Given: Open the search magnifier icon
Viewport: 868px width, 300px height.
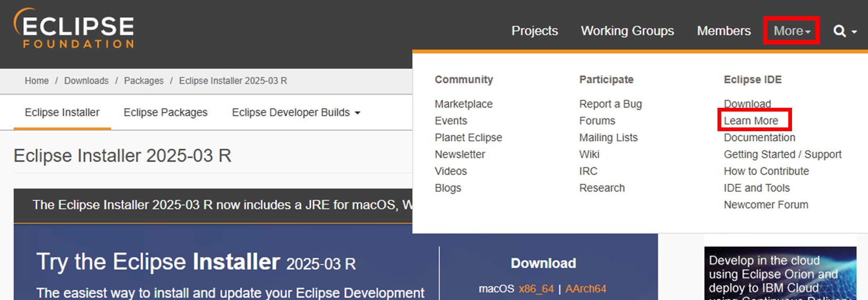Looking at the screenshot, I should pos(839,31).
